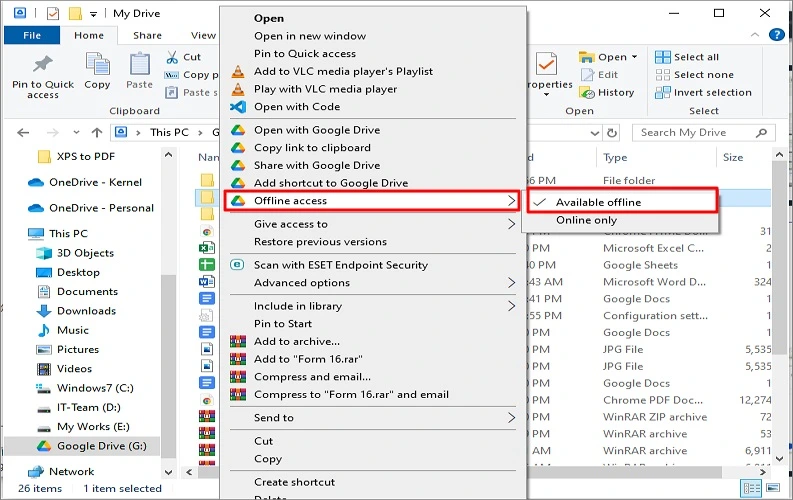Click the Back navigation arrow
The width and height of the screenshot is (793, 500).
23,132
